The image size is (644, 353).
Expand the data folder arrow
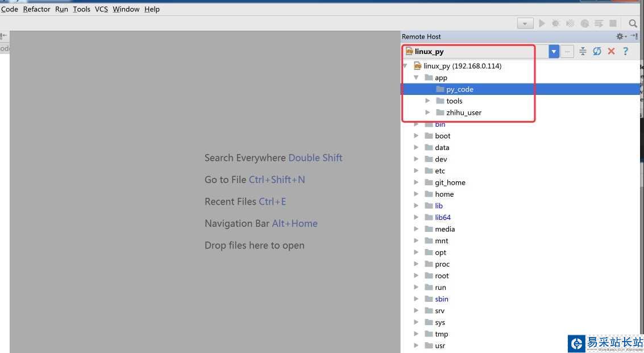tap(416, 147)
